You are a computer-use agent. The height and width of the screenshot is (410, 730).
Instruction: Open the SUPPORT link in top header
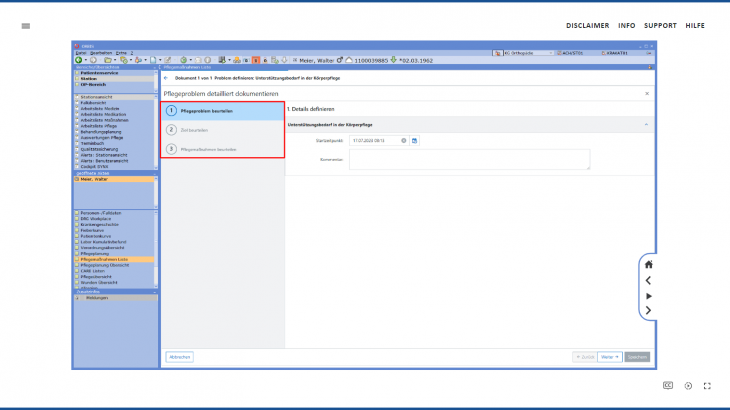(x=660, y=26)
